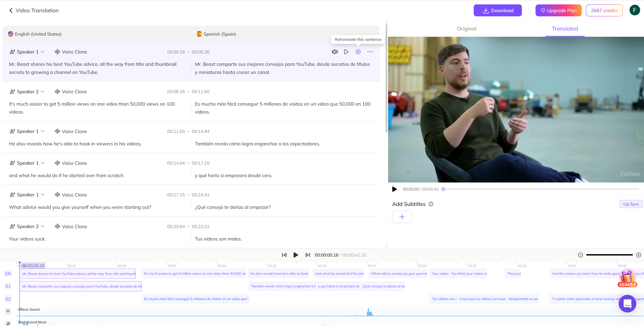This screenshot has width=644, height=326.
Task: Play the timeline
Action: [295, 255]
